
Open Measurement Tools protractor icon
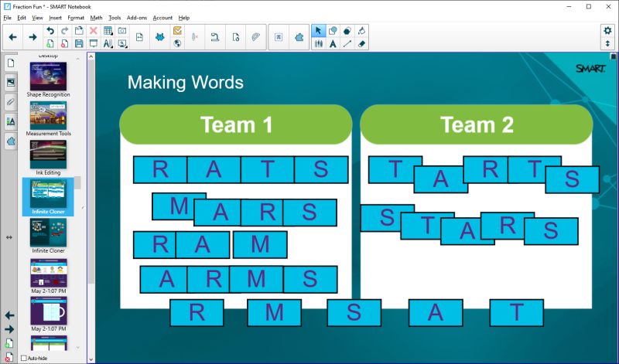point(255,37)
